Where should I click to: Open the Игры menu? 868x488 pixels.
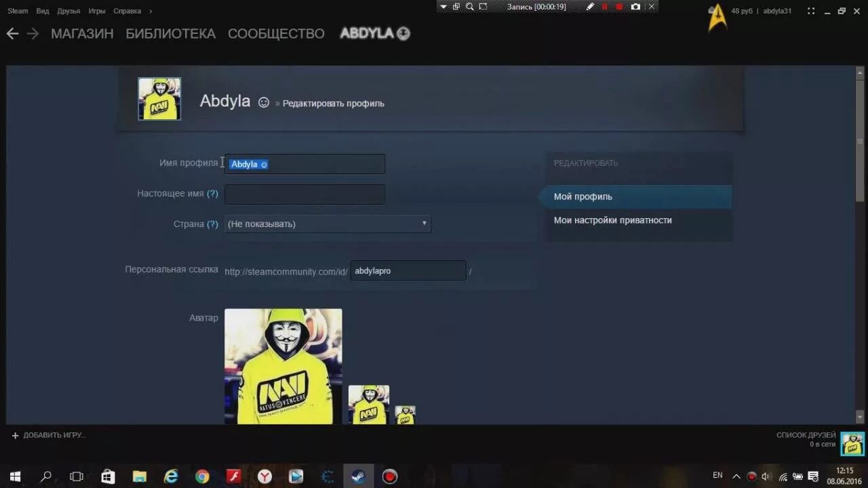96,11
